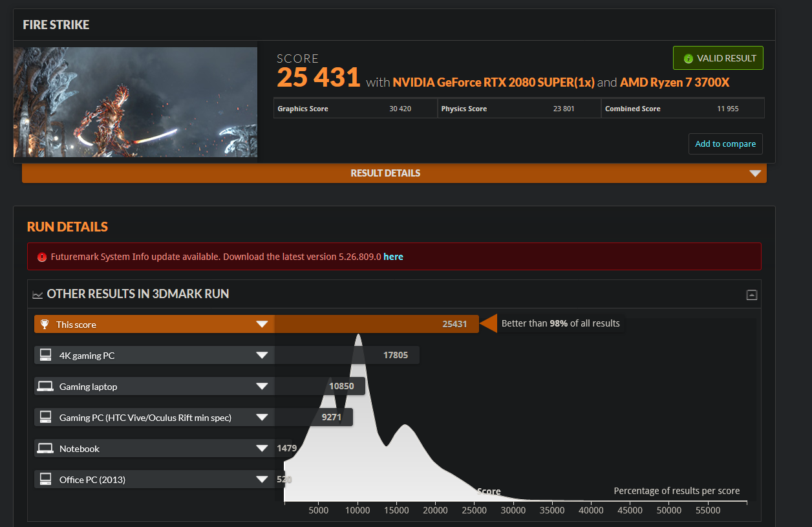The height and width of the screenshot is (527, 812).
Task: Click the Notebook laptop icon
Action: click(x=45, y=449)
